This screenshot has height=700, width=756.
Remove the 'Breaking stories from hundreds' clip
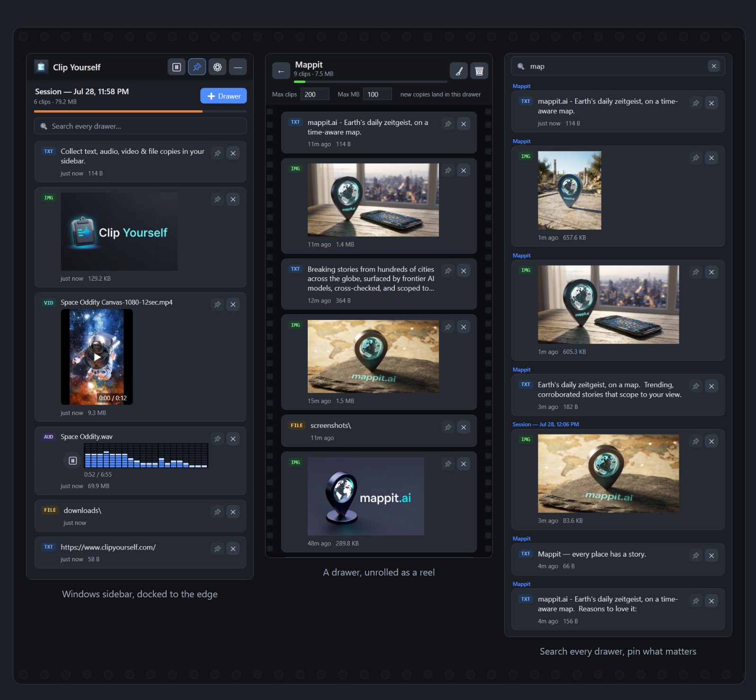click(463, 271)
